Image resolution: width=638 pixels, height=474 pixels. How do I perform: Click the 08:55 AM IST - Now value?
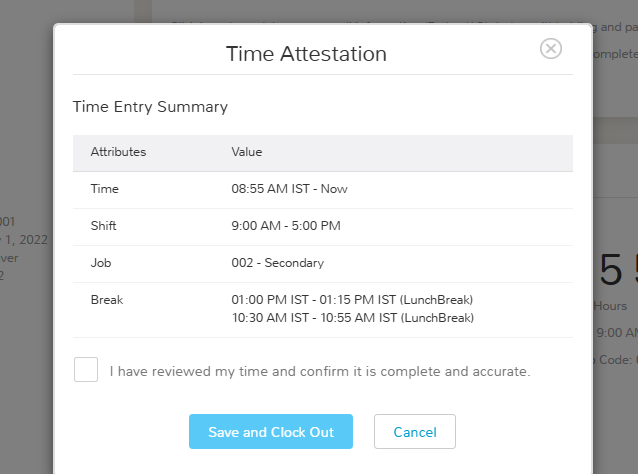click(289, 189)
